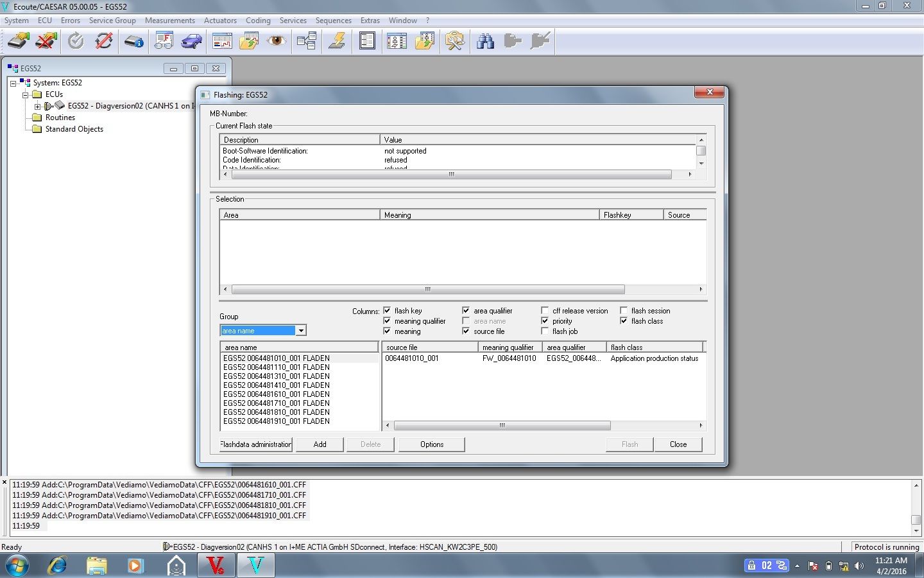
Task: Click the disconnect ECU icon with red X
Action: point(46,42)
